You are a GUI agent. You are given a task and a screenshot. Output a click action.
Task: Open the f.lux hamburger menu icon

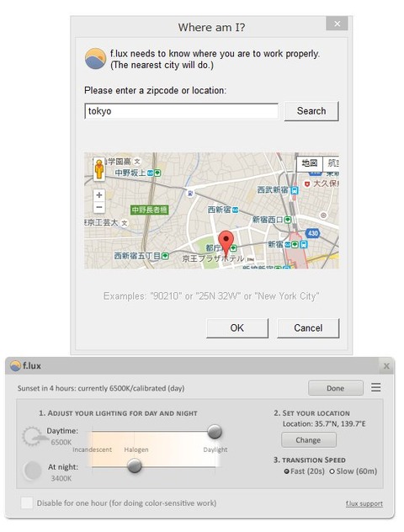tap(376, 387)
